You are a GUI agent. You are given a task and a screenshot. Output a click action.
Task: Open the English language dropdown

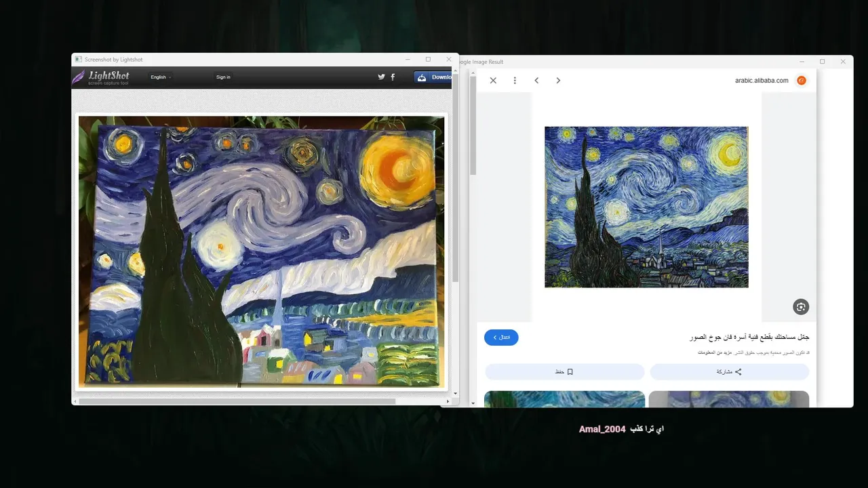(161, 77)
